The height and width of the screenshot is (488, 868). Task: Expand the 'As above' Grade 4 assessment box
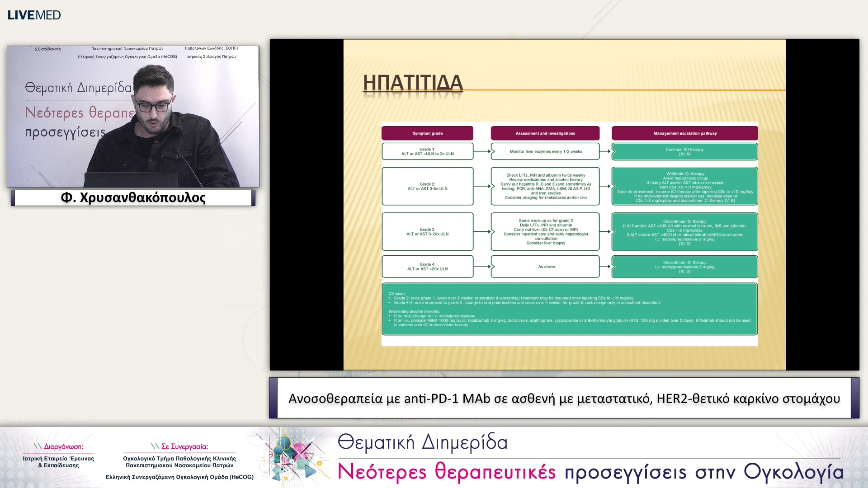click(x=545, y=267)
